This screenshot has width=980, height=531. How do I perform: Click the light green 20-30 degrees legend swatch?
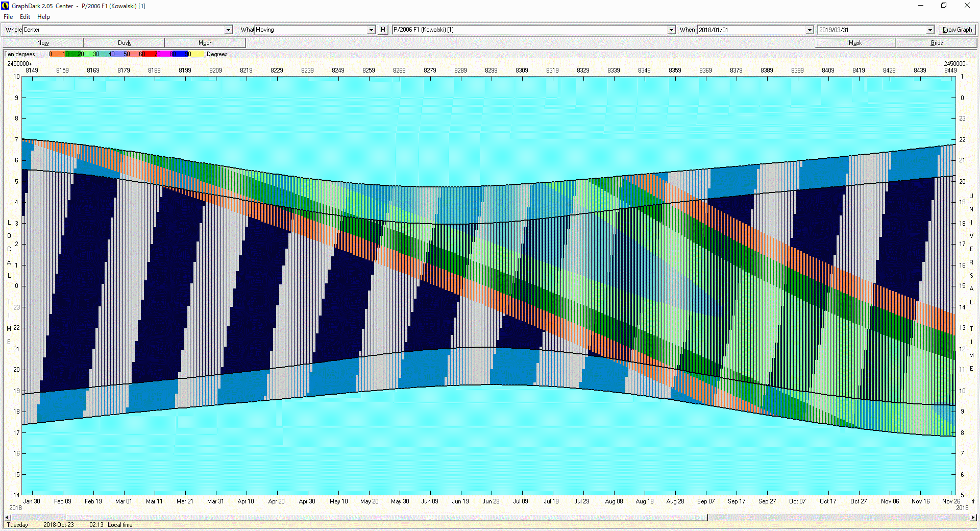click(x=88, y=54)
